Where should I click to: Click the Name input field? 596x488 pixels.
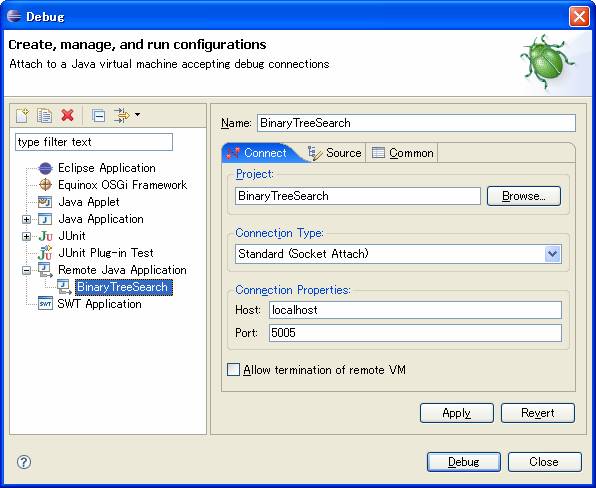pyautogui.click(x=416, y=123)
